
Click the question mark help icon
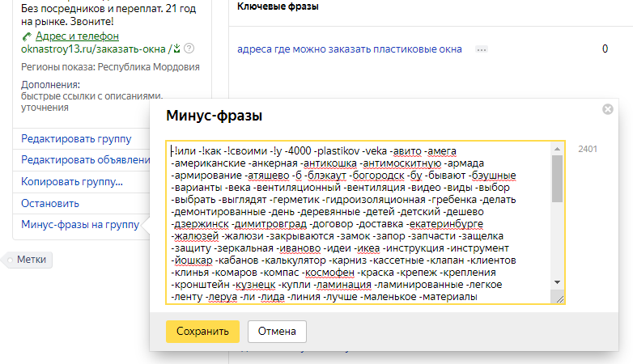pos(189,49)
